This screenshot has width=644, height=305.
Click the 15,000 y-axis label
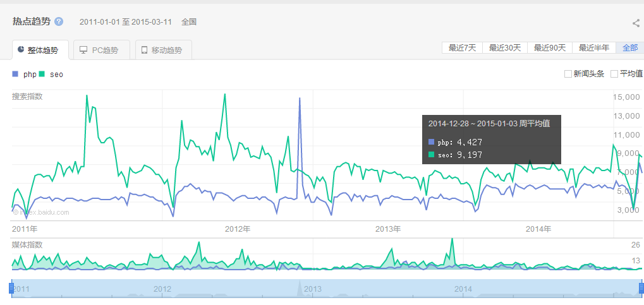626,97
